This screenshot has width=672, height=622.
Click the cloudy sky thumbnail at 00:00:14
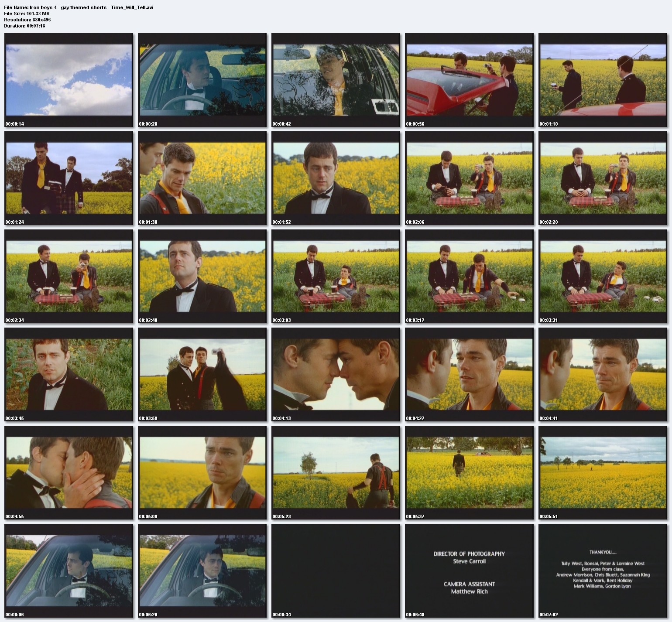pos(69,80)
